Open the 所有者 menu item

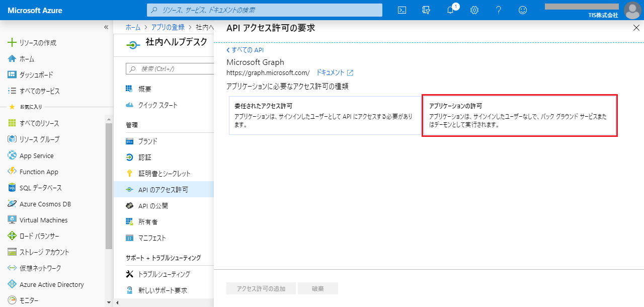pos(164,222)
